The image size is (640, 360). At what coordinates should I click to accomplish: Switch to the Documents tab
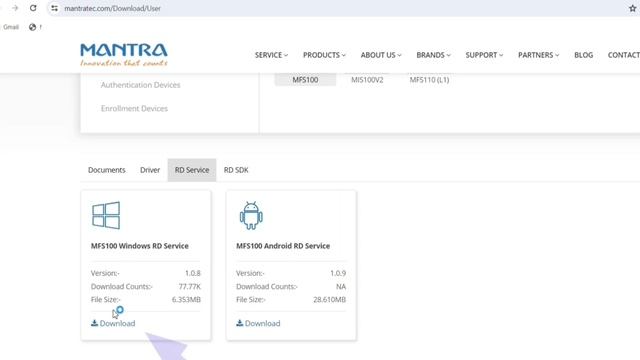pyautogui.click(x=107, y=170)
